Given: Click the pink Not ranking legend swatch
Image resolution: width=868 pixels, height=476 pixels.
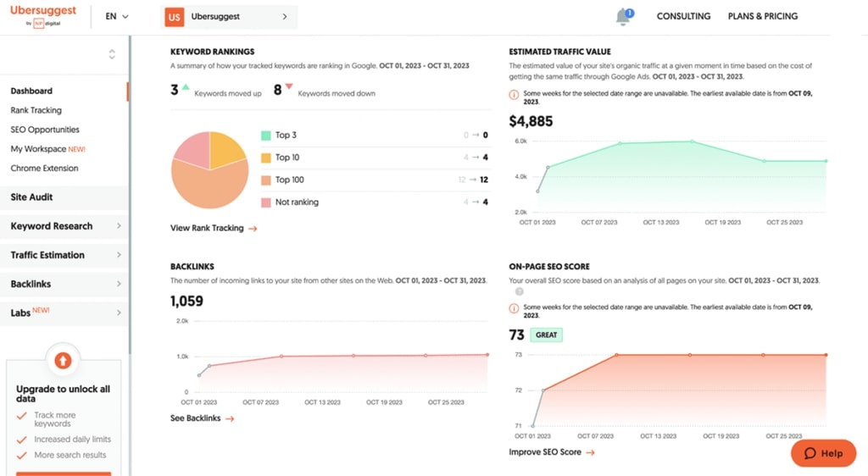Looking at the screenshot, I should click(x=265, y=202).
